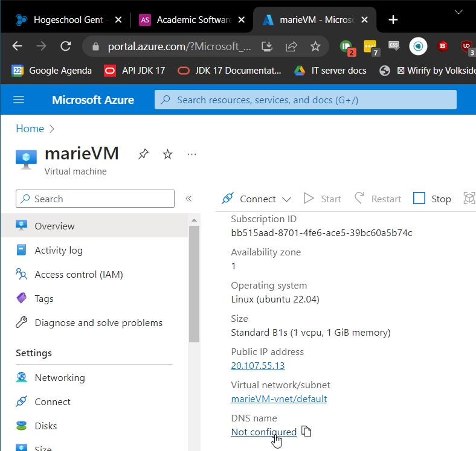Open the Azure portal hamburger menu

pyautogui.click(x=19, y=100)
